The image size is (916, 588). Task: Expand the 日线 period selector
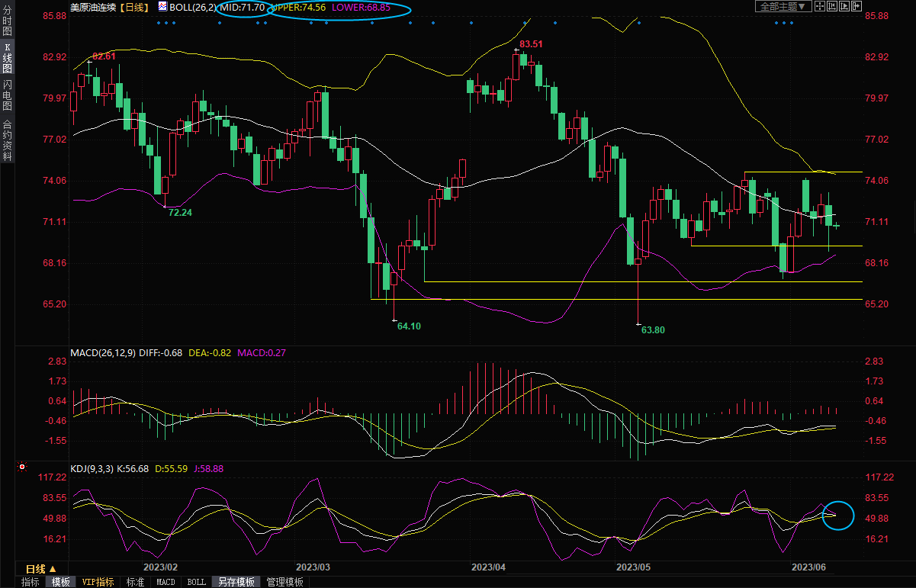tap(41, 569)
